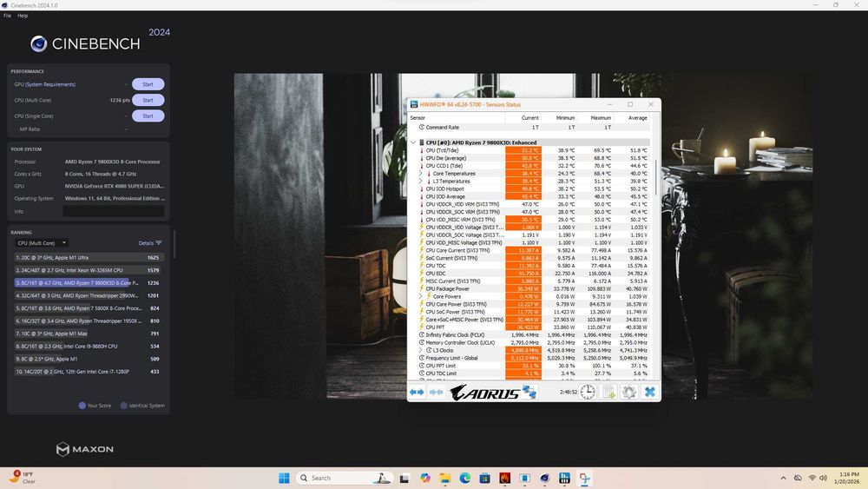Select the Core i7-1280P ranking row
Screen dimensions: 868x489
pos(89,372)
